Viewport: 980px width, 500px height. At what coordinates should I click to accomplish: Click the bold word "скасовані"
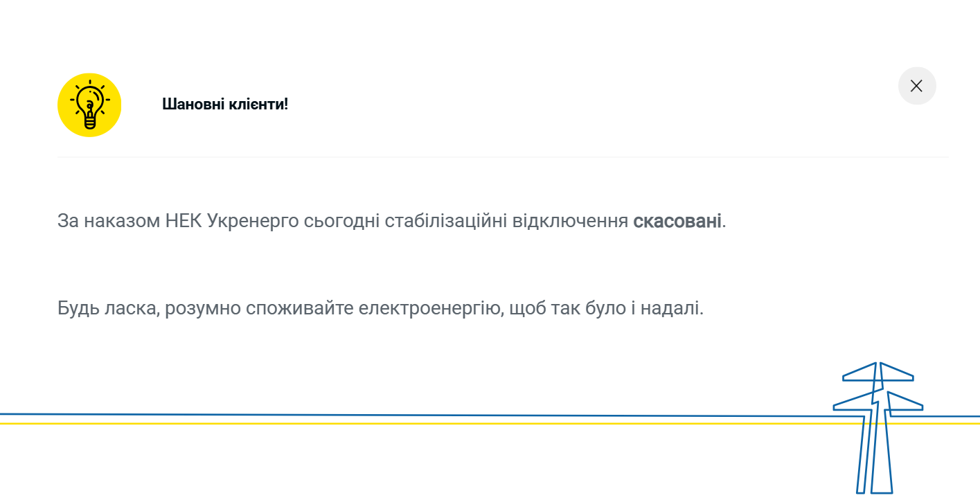(677, 222)
